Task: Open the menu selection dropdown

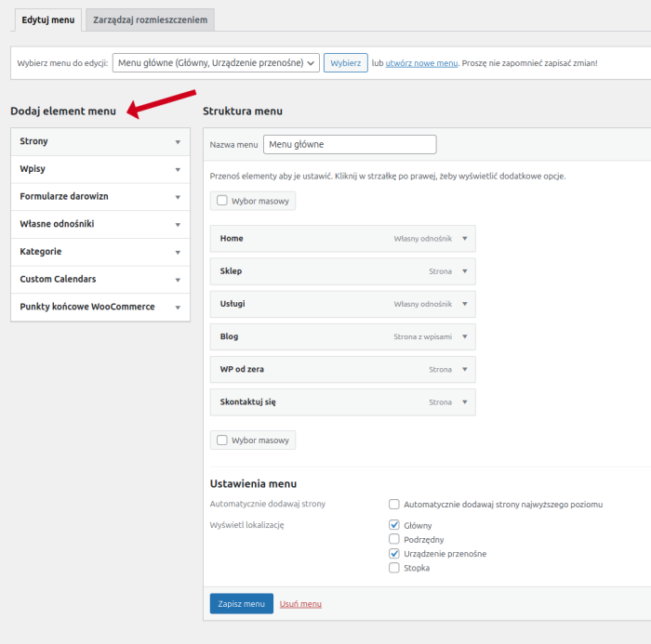Action: [216, 63]
